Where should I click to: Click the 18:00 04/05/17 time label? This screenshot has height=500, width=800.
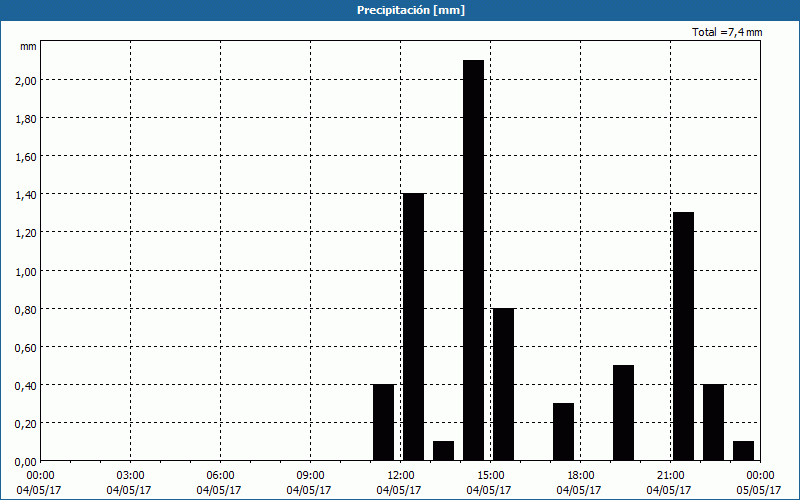click(x=579, y=483)
